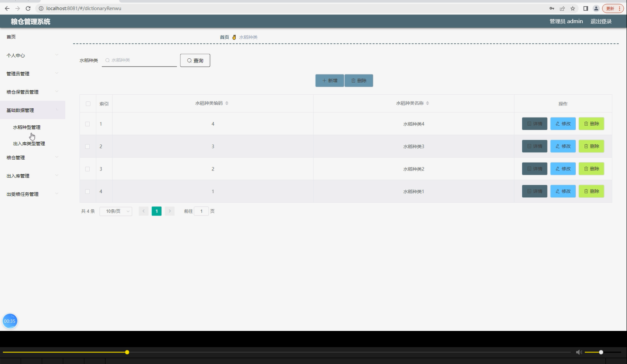Viewport: 627px width, 364px height.
Task: View 详情 for 水稻种类1
Action: pos(535,191)
